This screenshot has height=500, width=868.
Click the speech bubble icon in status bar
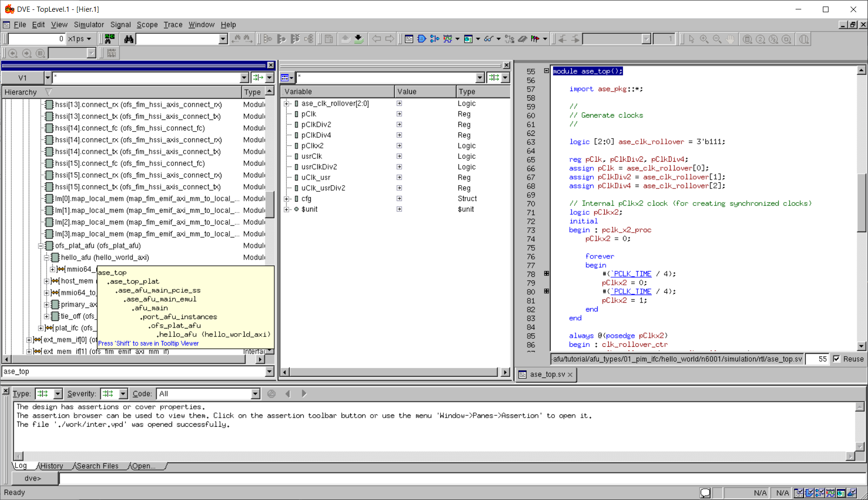click(705, 492)
